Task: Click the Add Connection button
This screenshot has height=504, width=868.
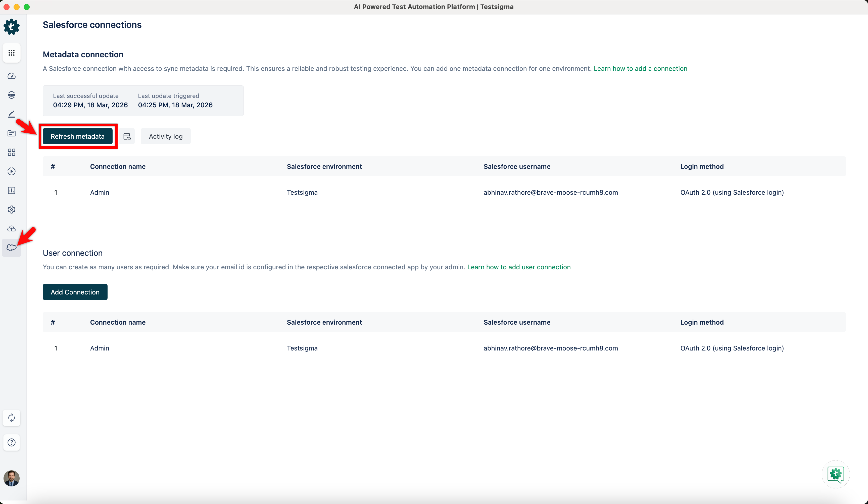Action: tap(75, 292)
